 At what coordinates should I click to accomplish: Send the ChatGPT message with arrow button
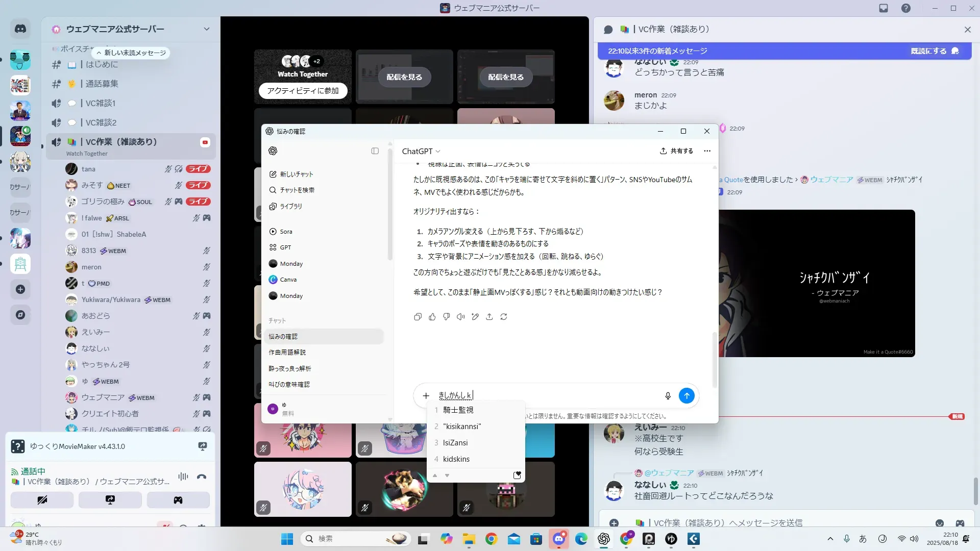click(687, 396)
